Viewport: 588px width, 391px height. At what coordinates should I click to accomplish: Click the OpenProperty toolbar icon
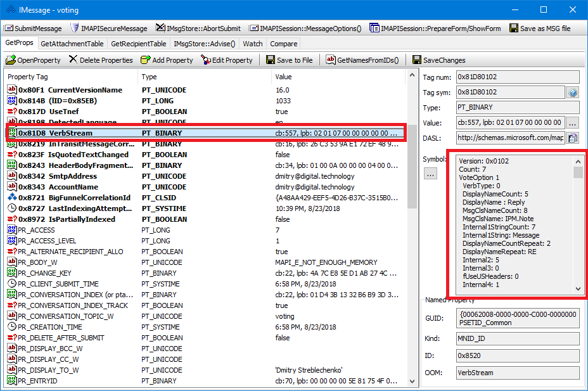11,60
